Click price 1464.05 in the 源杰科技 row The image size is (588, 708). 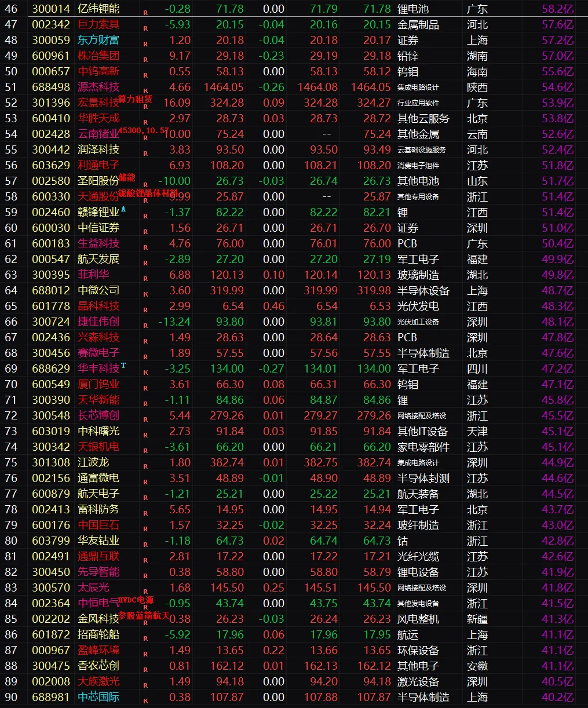click(224, 87)
